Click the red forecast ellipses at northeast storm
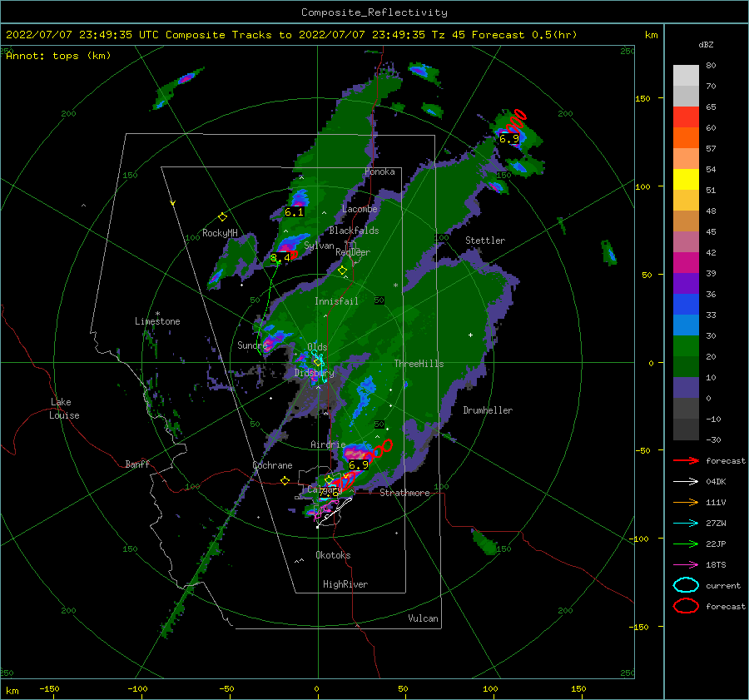The image size is (749, 700). coord(516,121)
